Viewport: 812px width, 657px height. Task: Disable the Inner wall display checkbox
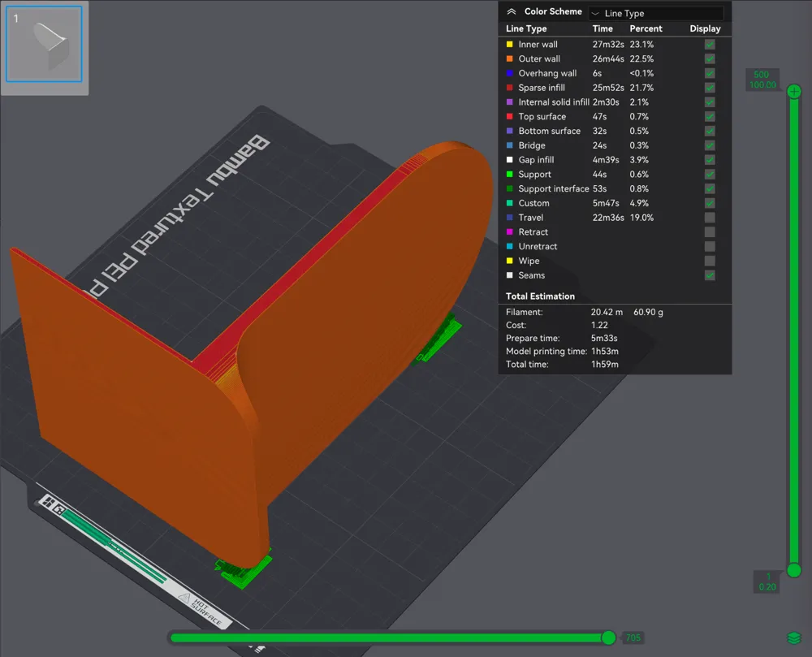pos(710,44)
